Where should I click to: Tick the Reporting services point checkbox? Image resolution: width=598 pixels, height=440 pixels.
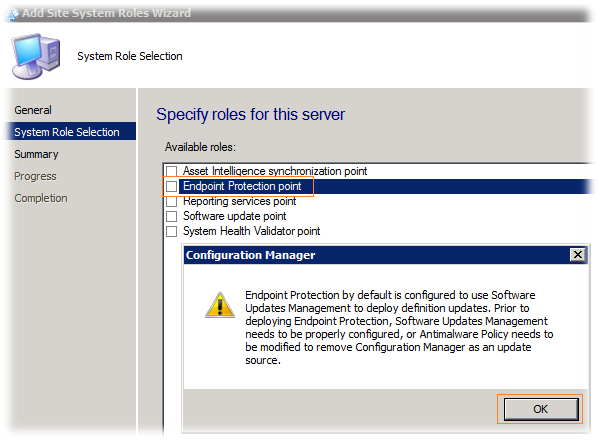coord(172,201)
